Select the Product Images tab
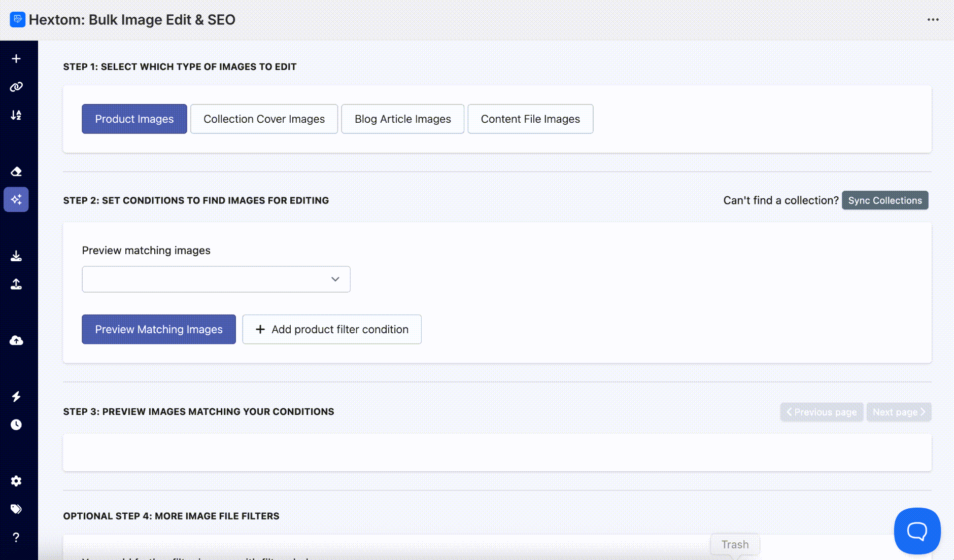This screenshot has height=560, width=954. click(134, 119)
